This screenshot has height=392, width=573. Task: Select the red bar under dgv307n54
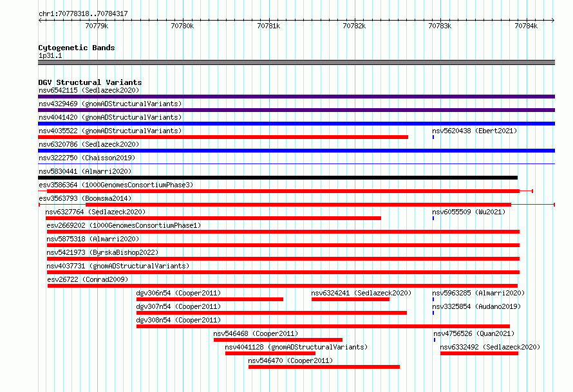(x=272, y=313)
